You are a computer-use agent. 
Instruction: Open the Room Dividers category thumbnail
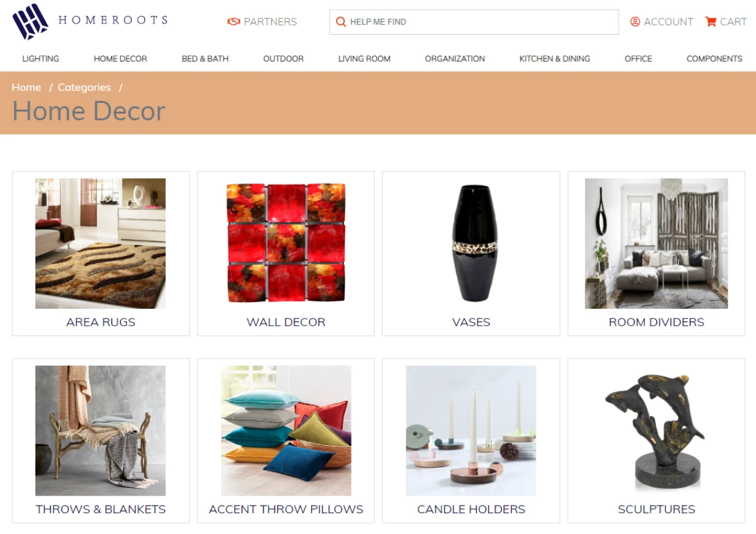tap(656, 243)
